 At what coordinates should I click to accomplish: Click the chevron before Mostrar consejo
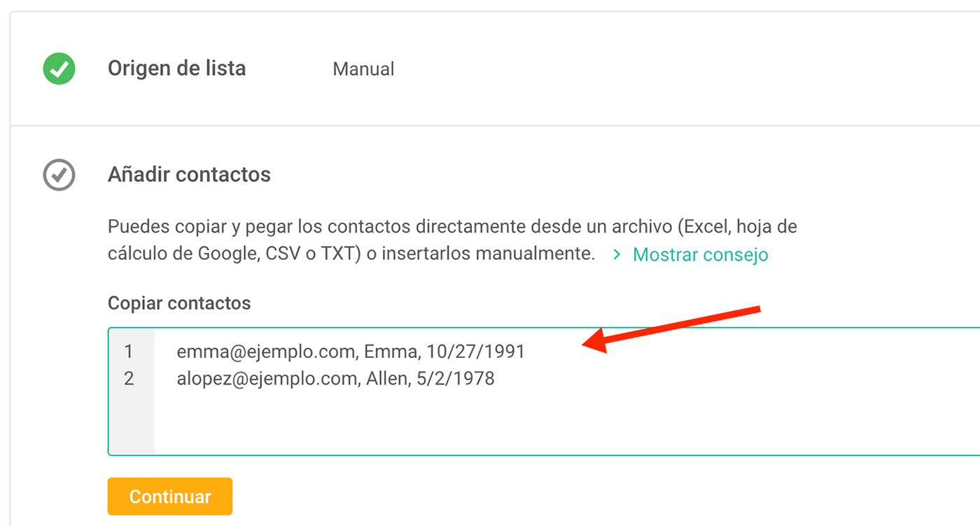point(617,255)
